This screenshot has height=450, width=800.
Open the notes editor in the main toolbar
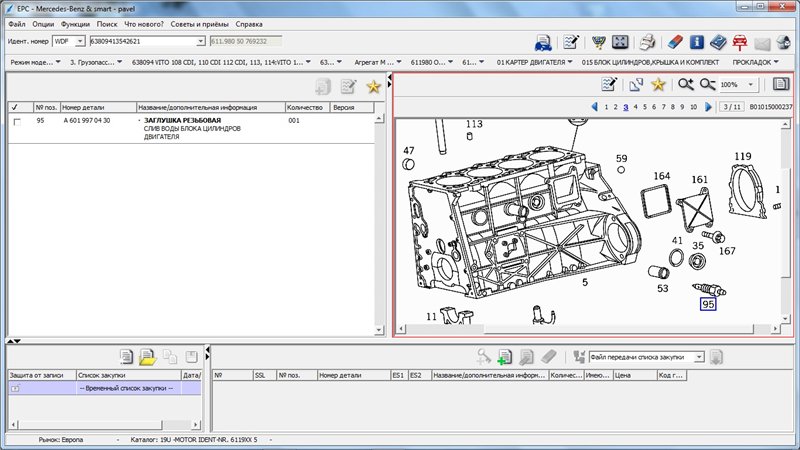571,42
